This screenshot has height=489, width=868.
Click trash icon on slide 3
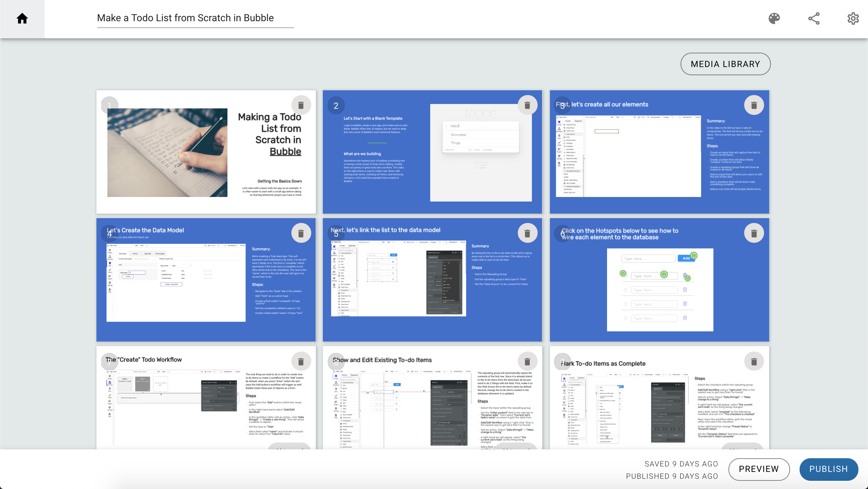click(754, 105)
